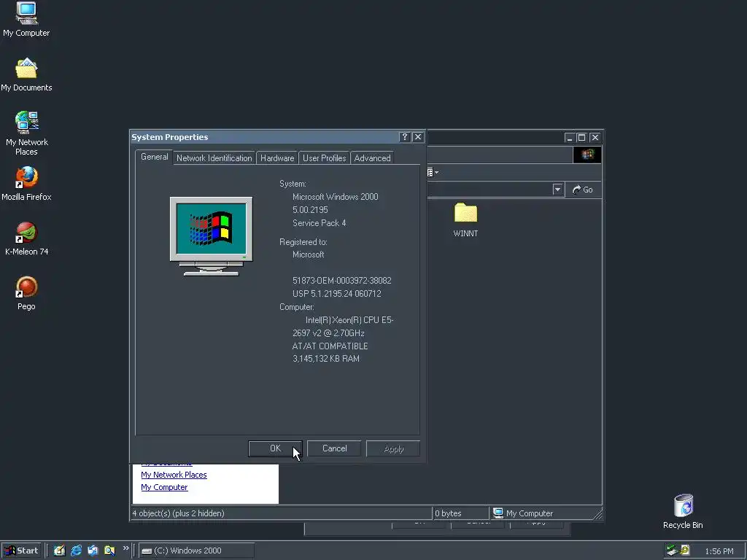This screenshot has width=747, height=560.
Task: Select My Network Places desktop icon
Action: pos(26,133)
